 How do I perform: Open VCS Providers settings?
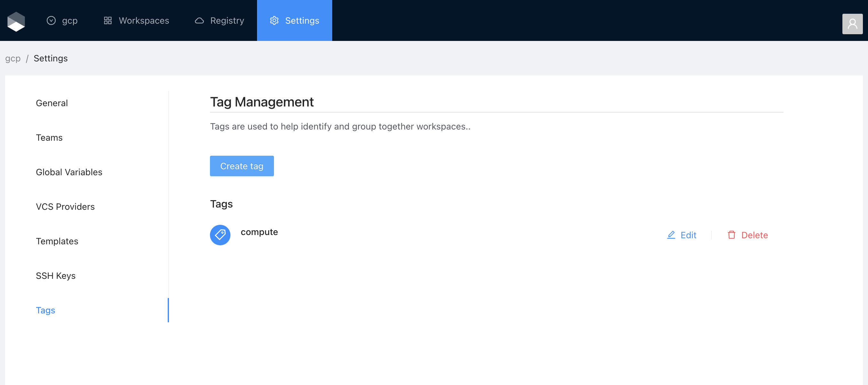tap(65, 207)
